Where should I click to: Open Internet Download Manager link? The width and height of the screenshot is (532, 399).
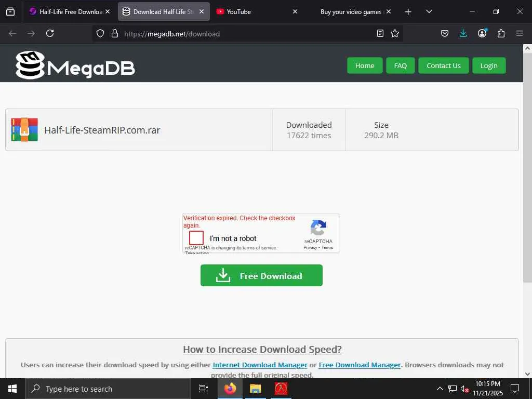coord(260,365)
